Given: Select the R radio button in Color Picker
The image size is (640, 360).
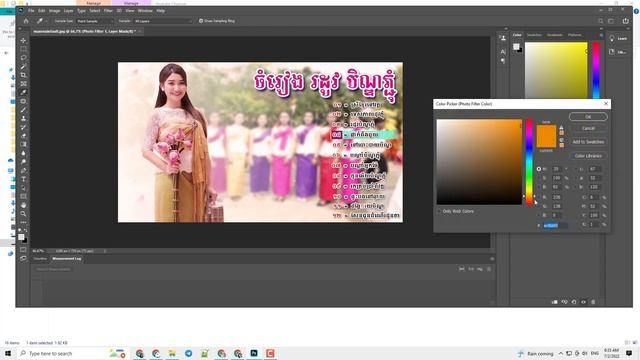Looking at the screenshot, I should 539,197.
